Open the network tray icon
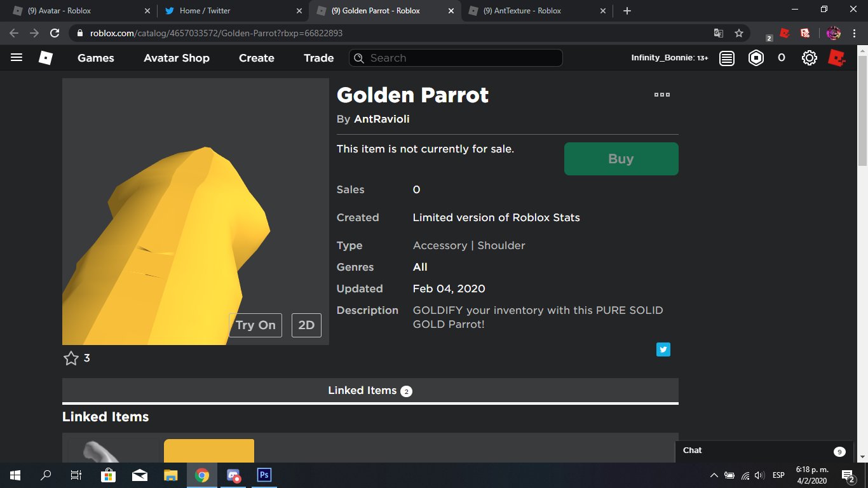This screenshot has width=868, height=488. pyautogui.click(x=745, y=475)
